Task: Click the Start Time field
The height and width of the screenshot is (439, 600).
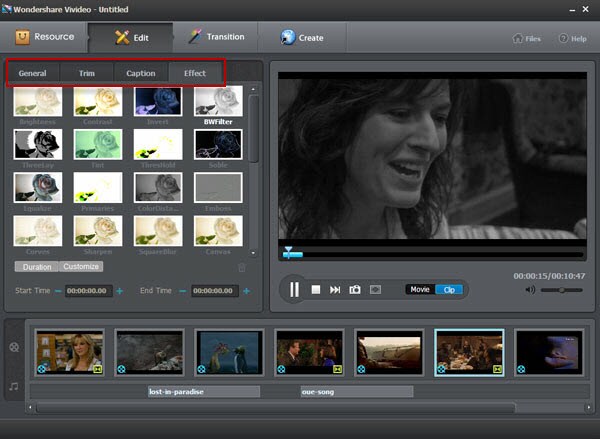Action: [x=88, y=291]
